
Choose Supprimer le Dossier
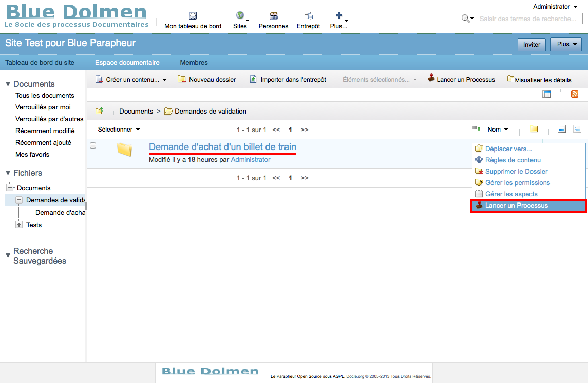click(528, 172)
